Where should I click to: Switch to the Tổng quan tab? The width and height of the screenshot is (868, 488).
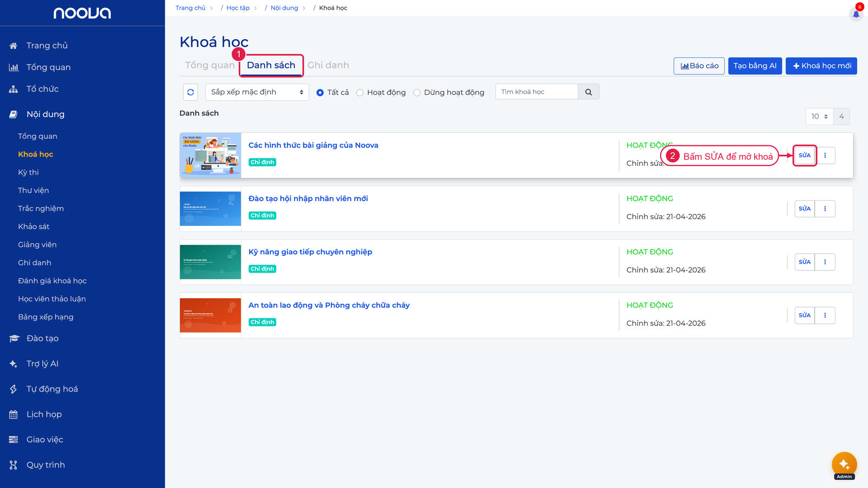click(209, 65)
